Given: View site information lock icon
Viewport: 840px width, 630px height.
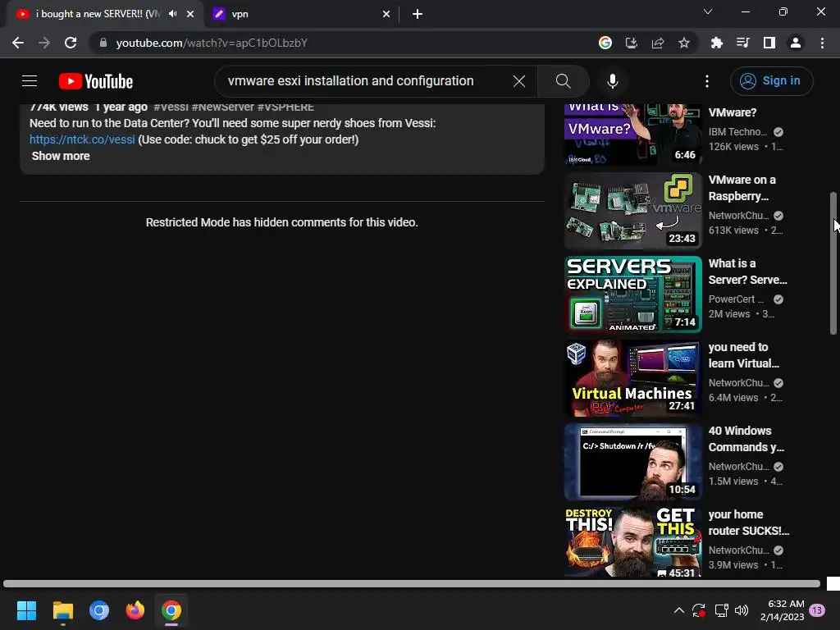Looking at the screenshot, I should coord(103,43).
